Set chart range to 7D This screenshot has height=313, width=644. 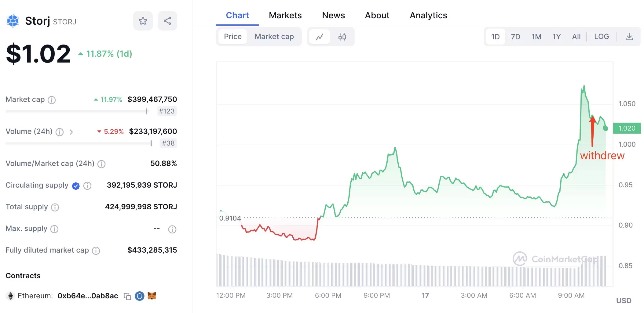515,37
